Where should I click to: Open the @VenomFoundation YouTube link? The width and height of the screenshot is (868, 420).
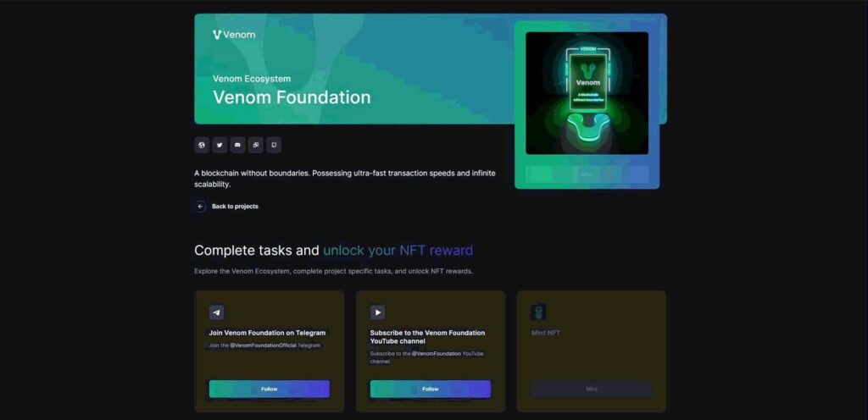437,354
